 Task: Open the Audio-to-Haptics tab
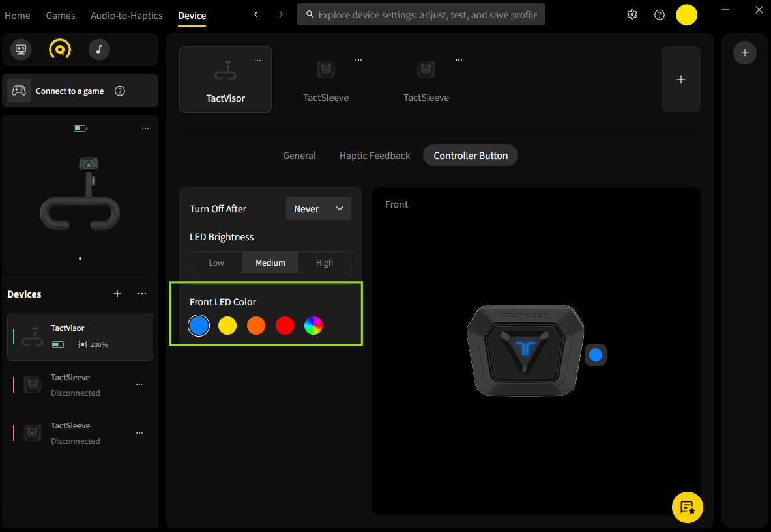click(126, 15)
